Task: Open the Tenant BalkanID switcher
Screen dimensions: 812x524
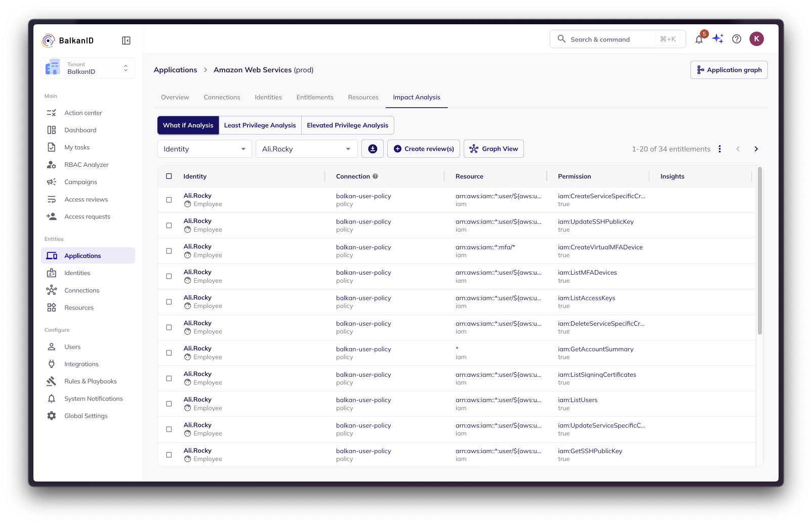Action: click(x=88, y=68)
